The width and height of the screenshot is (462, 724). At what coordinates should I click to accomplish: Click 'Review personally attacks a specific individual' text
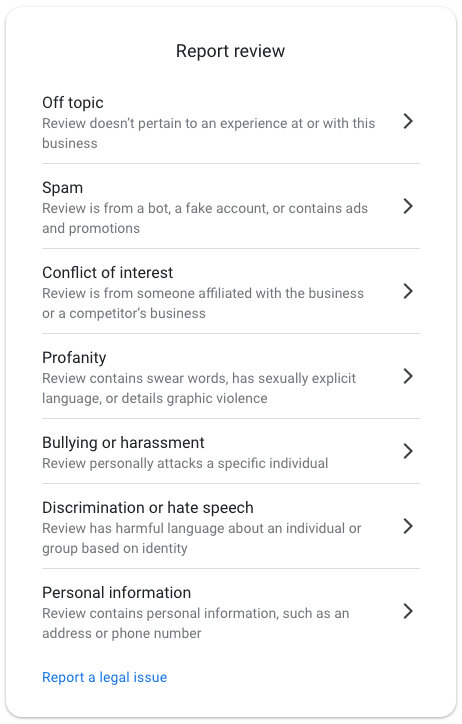(185, 463)
